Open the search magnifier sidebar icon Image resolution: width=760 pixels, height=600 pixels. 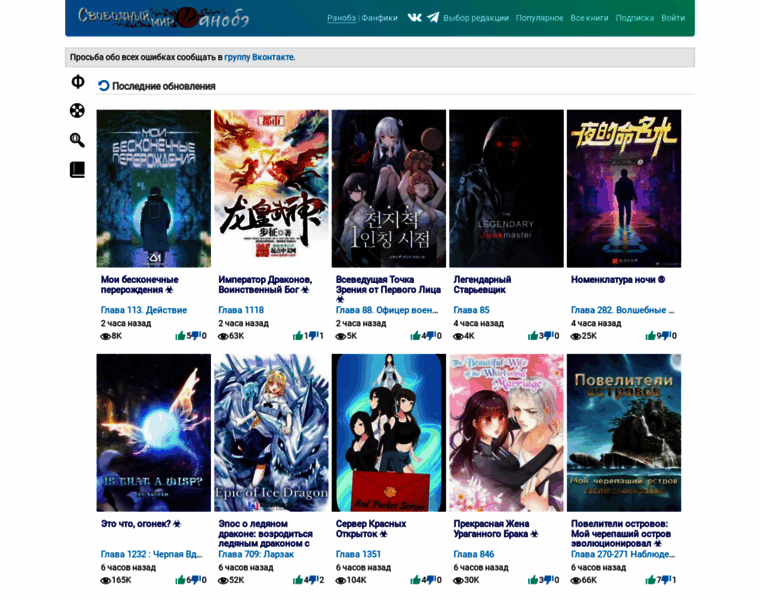click(77, 140)
